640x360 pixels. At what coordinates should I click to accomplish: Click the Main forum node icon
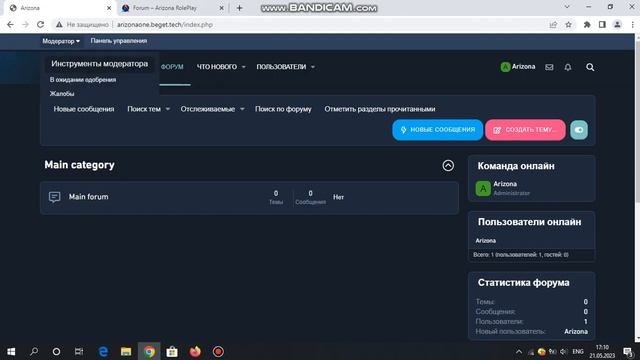pyautogui.click(x=54, y=197)
